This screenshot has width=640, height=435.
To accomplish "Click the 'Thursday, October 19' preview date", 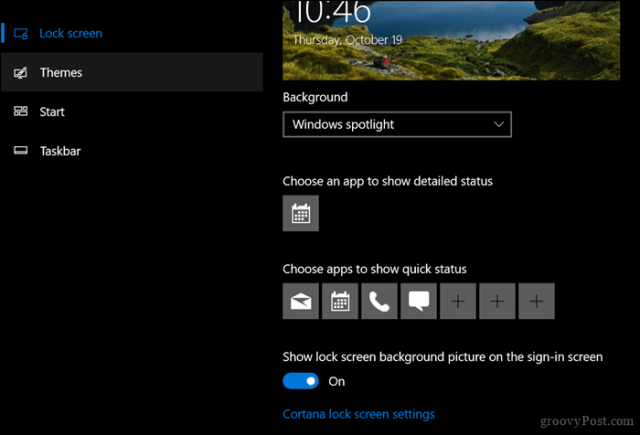I will click(x=347, y=40).
